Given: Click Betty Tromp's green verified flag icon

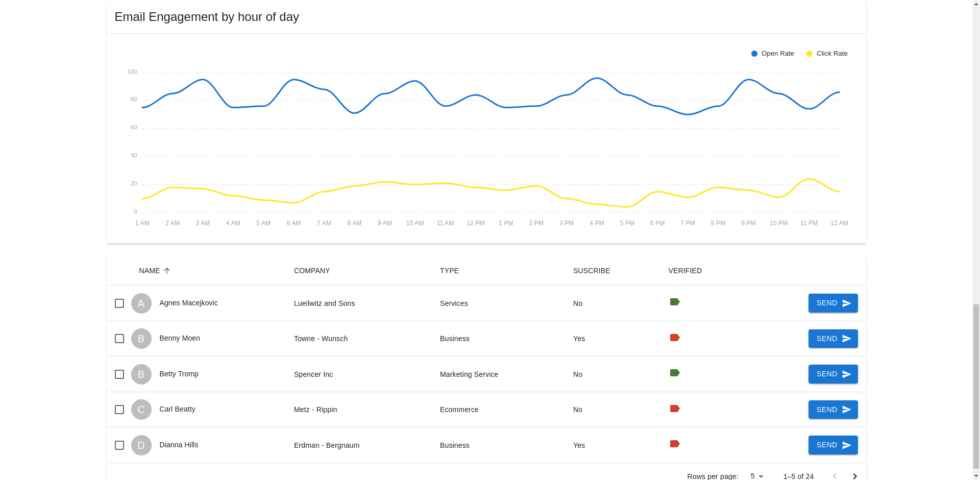Looking at the screenshot, I should coord(675,373).
